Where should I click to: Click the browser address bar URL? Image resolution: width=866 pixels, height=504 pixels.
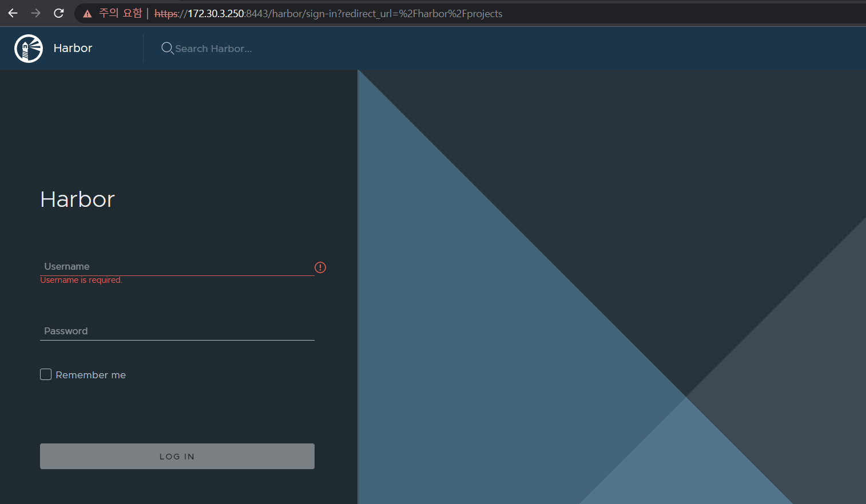click(x=328, y=14)
